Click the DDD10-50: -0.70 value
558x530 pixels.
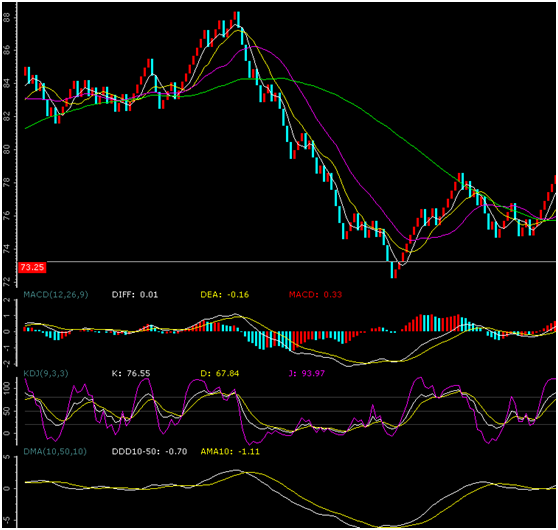149,451
